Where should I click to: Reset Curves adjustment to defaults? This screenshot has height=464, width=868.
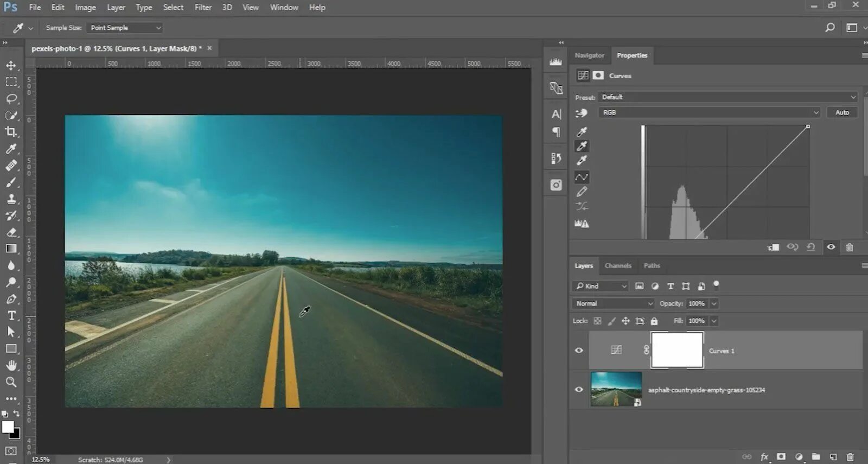[811, 247]
